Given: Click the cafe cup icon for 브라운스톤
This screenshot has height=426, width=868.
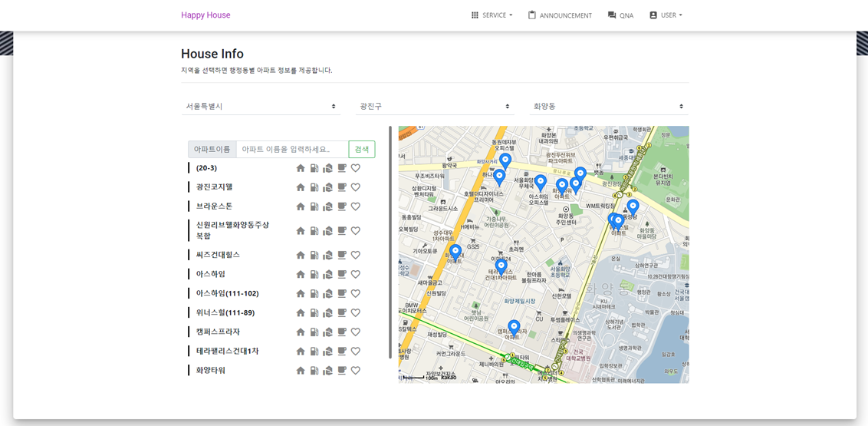Looking at the screenshot, I should point(341,206).
